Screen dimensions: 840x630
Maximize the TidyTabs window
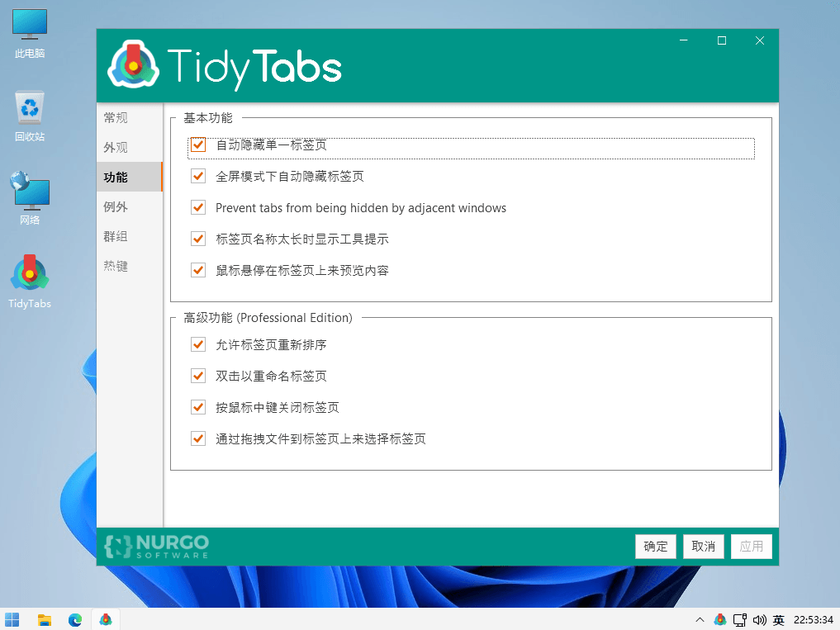pyautogui.click(x=722, y=40)
